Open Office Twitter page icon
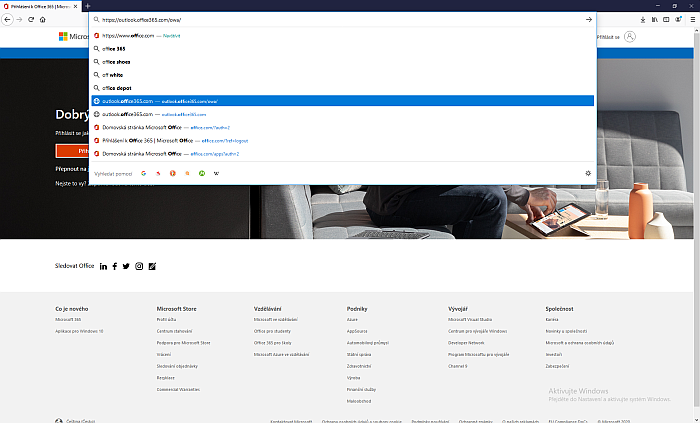Viewport: 700px width, 423px height. (x=126, y=266)
